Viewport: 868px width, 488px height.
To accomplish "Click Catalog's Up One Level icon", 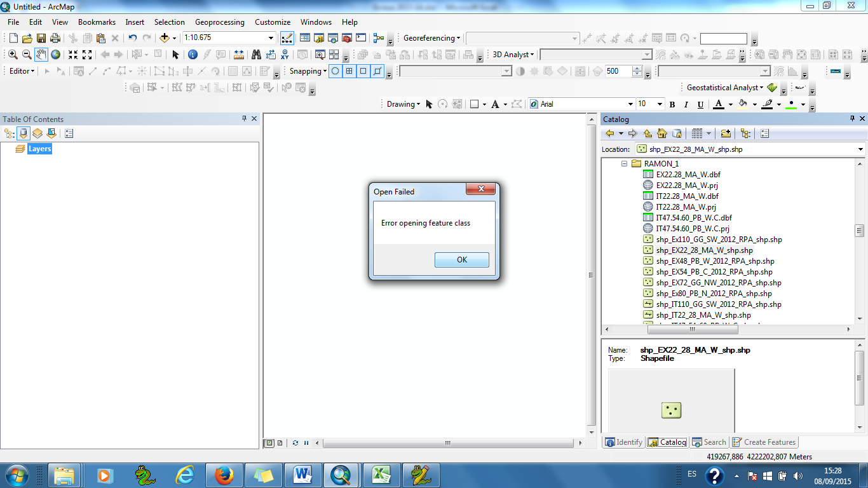I will [x=648, y=133].
